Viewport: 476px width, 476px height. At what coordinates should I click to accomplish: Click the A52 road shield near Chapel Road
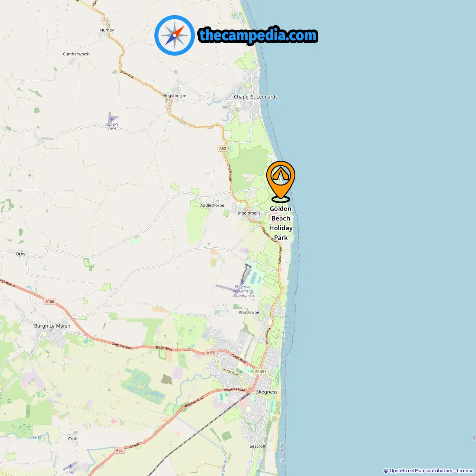click(x=222, y=148)
